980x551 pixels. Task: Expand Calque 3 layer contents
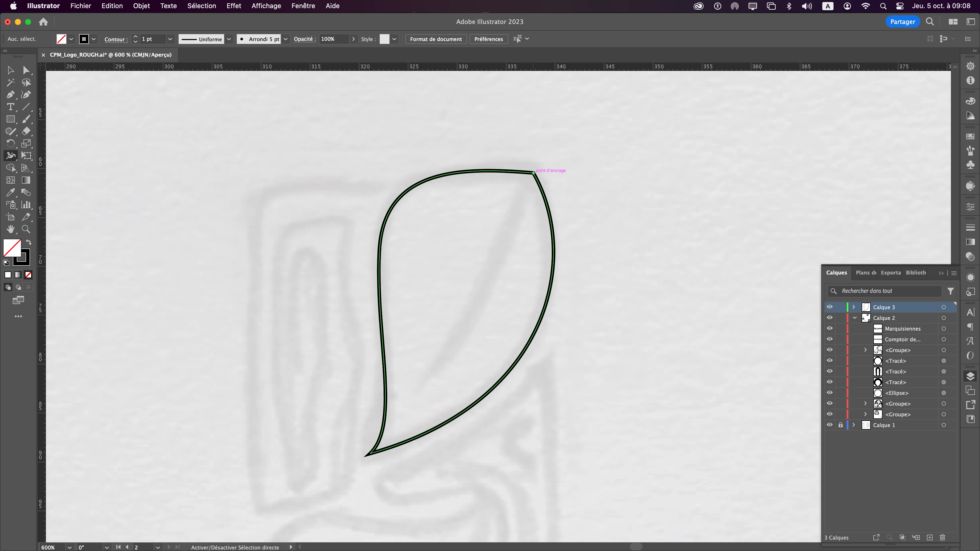tap(854, 307)
